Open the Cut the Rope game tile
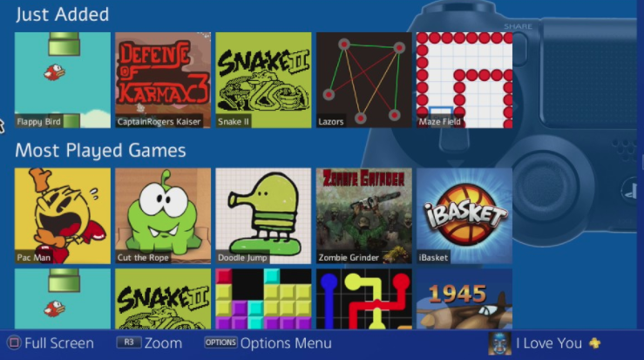This screenshot has width=644, height=360. 163,216
